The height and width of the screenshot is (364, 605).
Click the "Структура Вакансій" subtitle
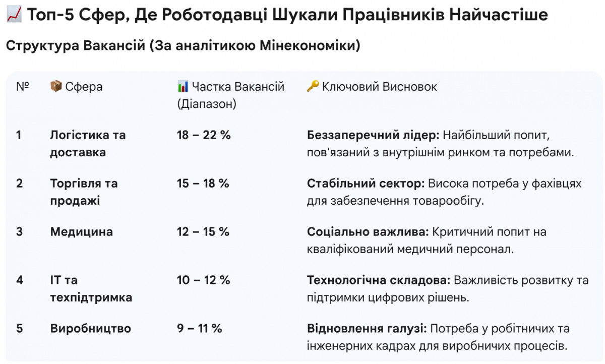[x=183, y=45]
